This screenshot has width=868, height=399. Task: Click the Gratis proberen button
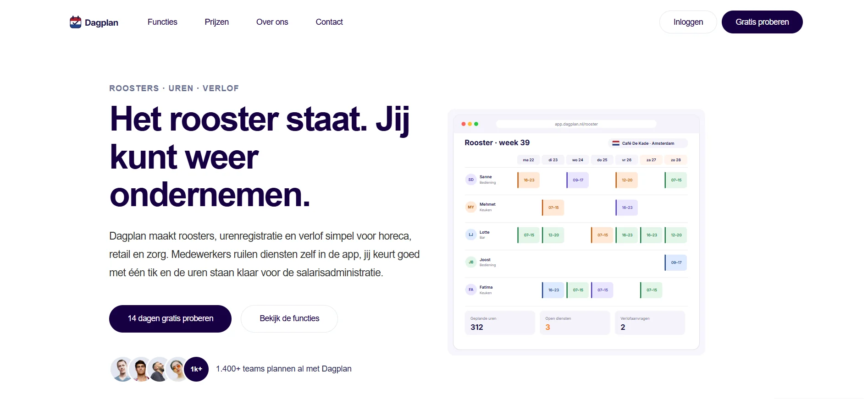pos(762,22)
